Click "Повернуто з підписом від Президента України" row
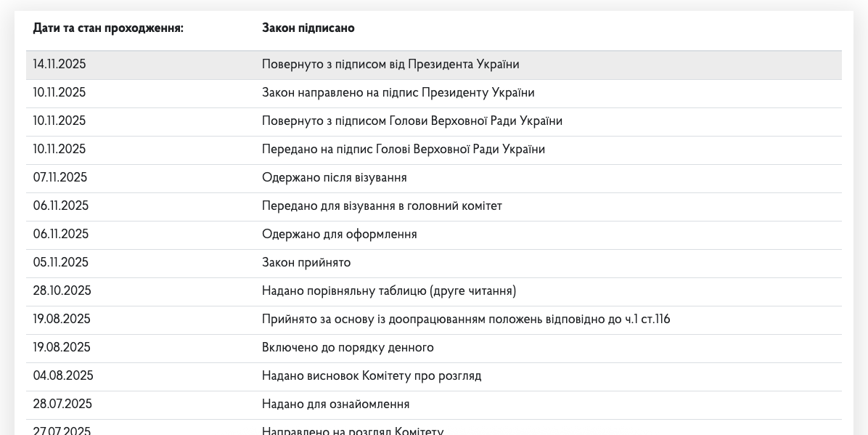Viewport: 868px width, 435px height. pyautogui.click(x=390, y=65)
